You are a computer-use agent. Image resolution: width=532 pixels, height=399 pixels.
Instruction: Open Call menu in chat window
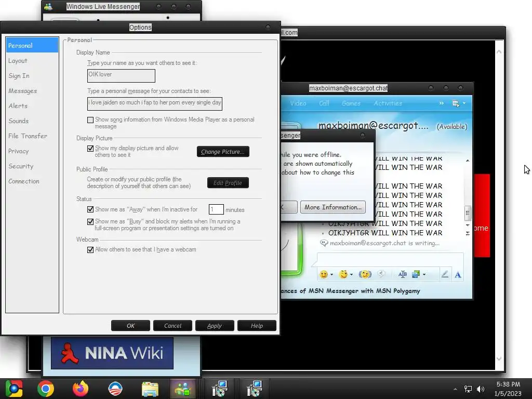pyautogui.click(x=324, y=103)
